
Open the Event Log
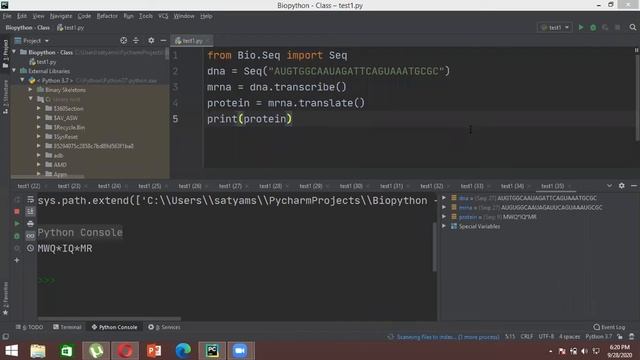tap(609, 327)
